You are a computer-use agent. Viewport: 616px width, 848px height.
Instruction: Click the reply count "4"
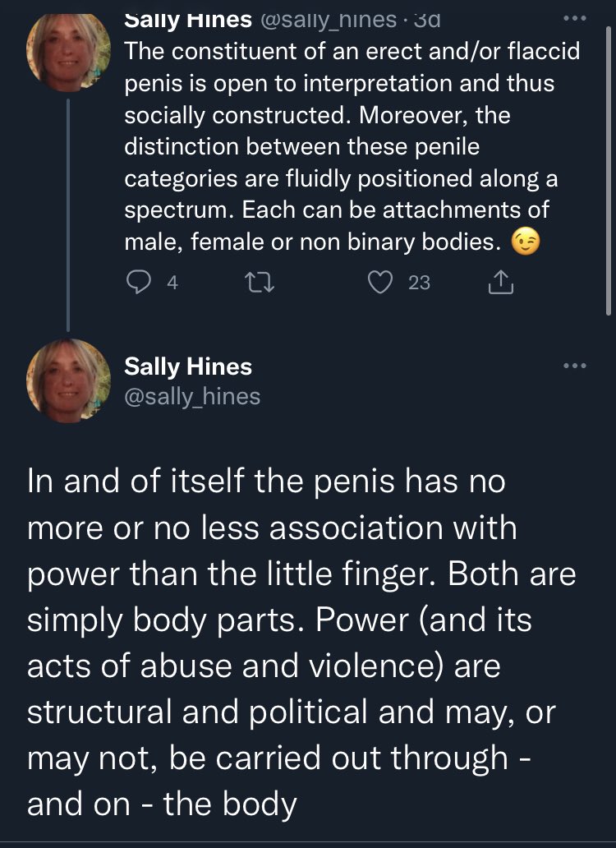click(x=172, y=283)
